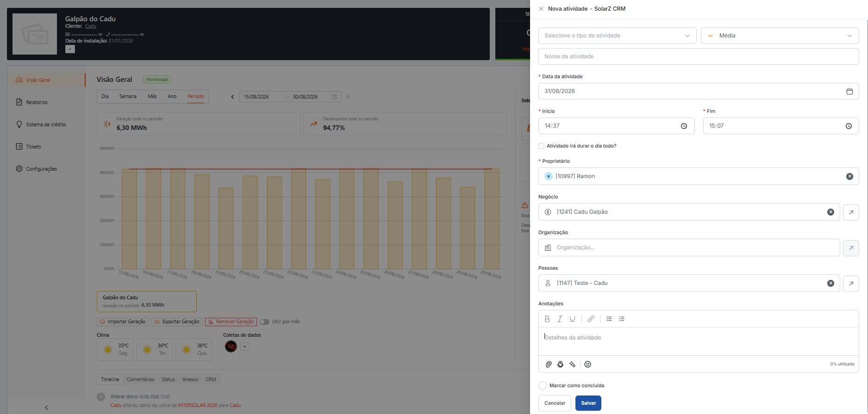868x414 pixels.
Task: Select the Dia period tab
Action: click(105, 96)
